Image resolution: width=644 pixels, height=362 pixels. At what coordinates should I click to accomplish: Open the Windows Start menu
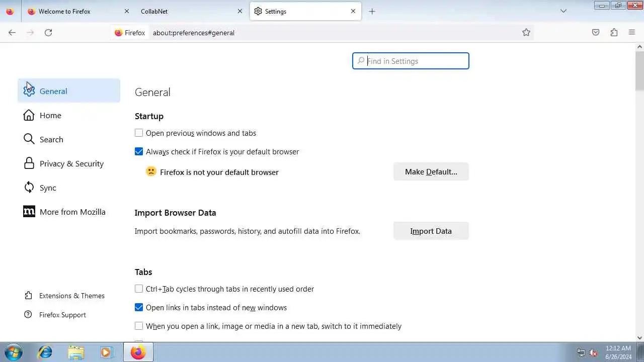(13, 352)
